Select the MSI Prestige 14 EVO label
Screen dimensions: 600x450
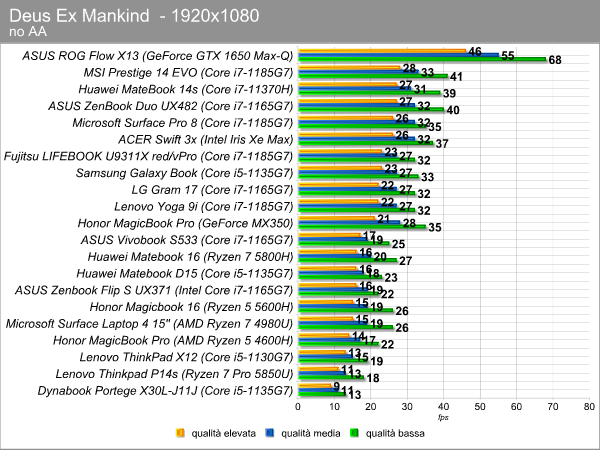(188, 73)
